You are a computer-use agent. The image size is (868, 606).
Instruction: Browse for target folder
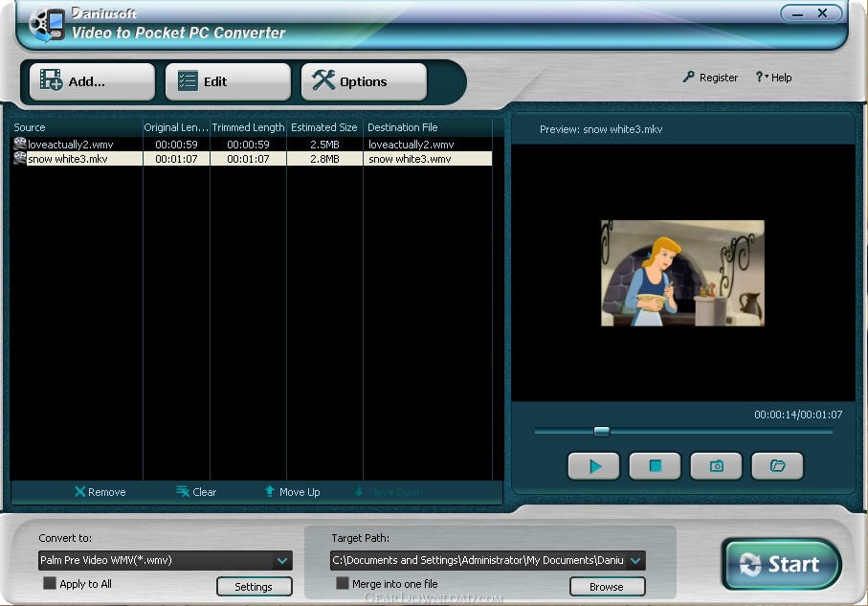(608, 587)
